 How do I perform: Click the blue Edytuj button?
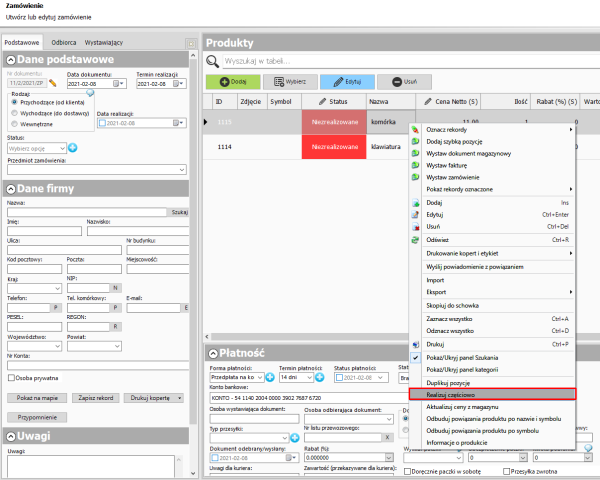347,82
